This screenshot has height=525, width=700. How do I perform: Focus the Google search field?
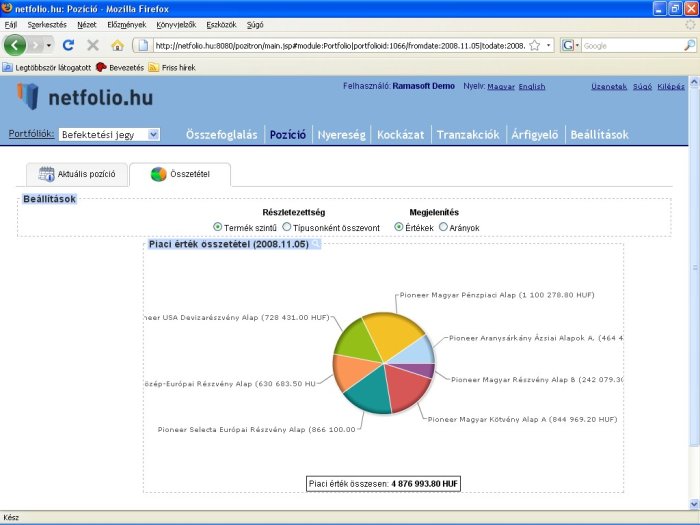pyautogui.click(x=632, y=46)
